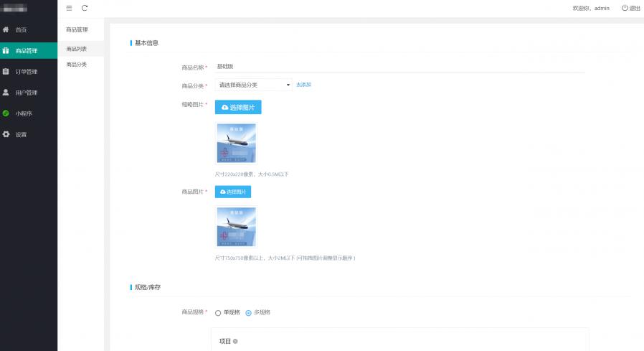
Task: Click the 去添加 link
Action: [303, 85]
